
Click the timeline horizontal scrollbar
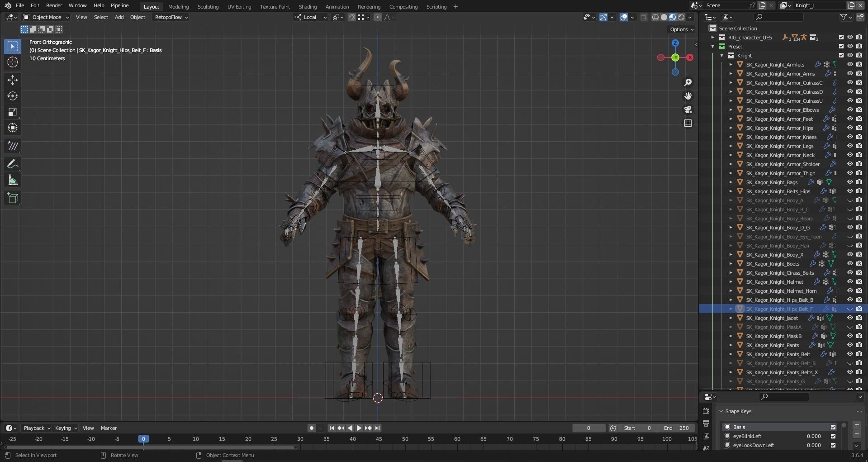point(152,448)
